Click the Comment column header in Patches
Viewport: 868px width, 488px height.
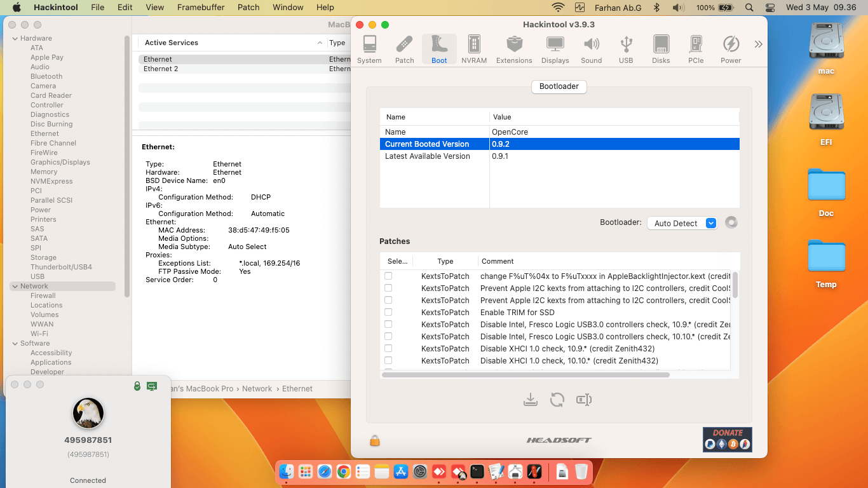pos(608,261)
